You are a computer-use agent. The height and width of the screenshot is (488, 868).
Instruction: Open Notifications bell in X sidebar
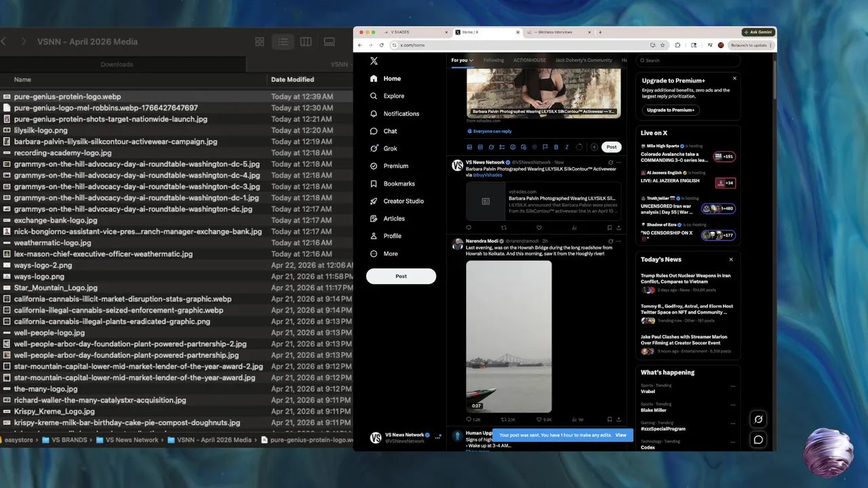[x=395, y=114]
